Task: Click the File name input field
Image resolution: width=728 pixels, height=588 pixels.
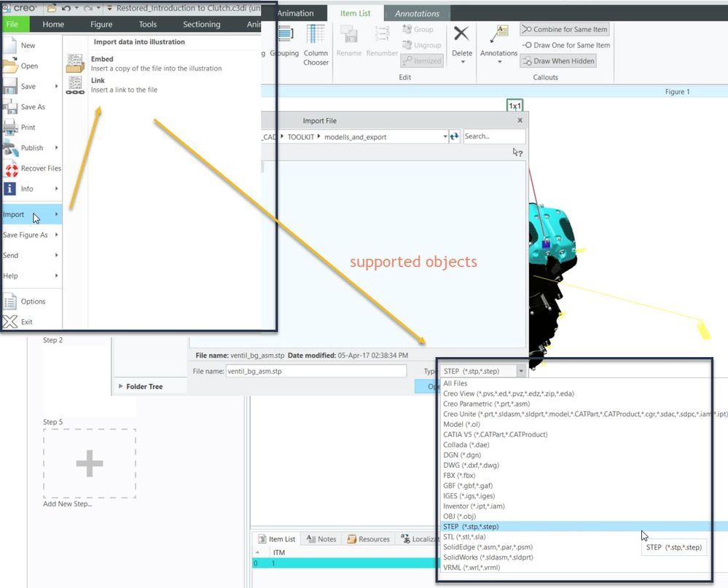Action: (316, 371)
